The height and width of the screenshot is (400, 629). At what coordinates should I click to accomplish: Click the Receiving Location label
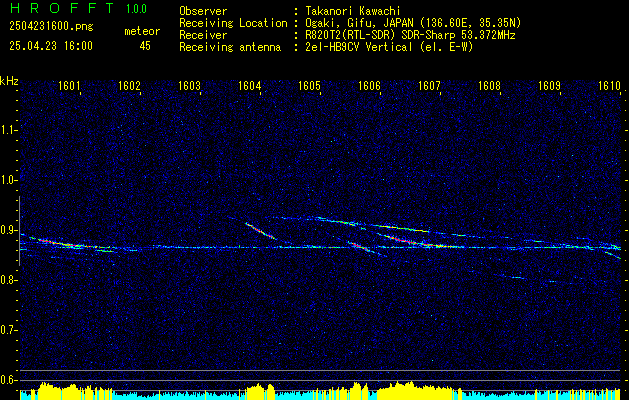coord(233,23)
